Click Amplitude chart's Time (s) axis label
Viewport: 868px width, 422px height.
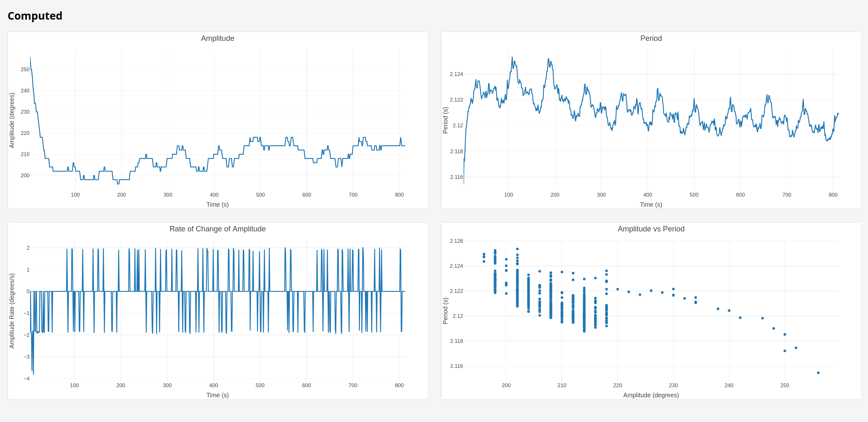click(217, 205)
